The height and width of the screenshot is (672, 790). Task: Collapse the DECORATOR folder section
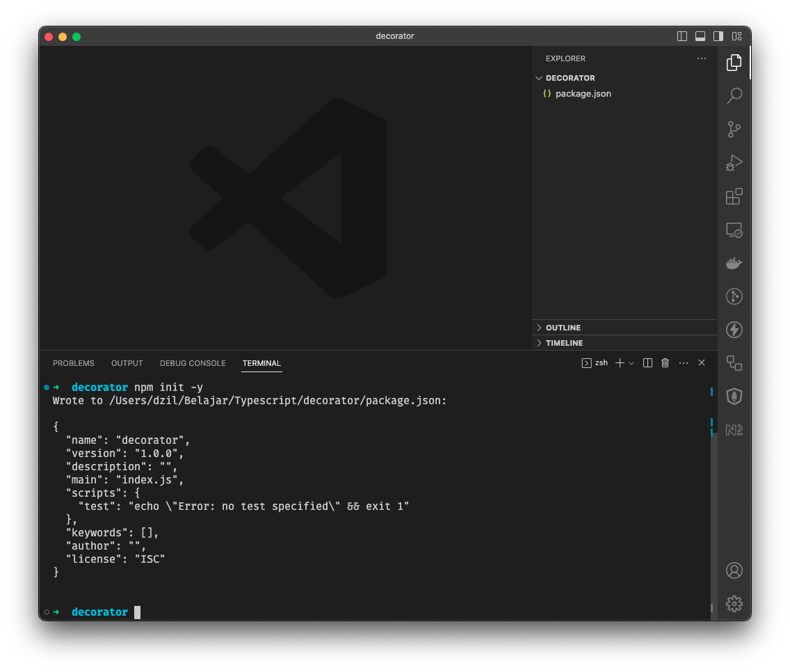pos(624,78)
